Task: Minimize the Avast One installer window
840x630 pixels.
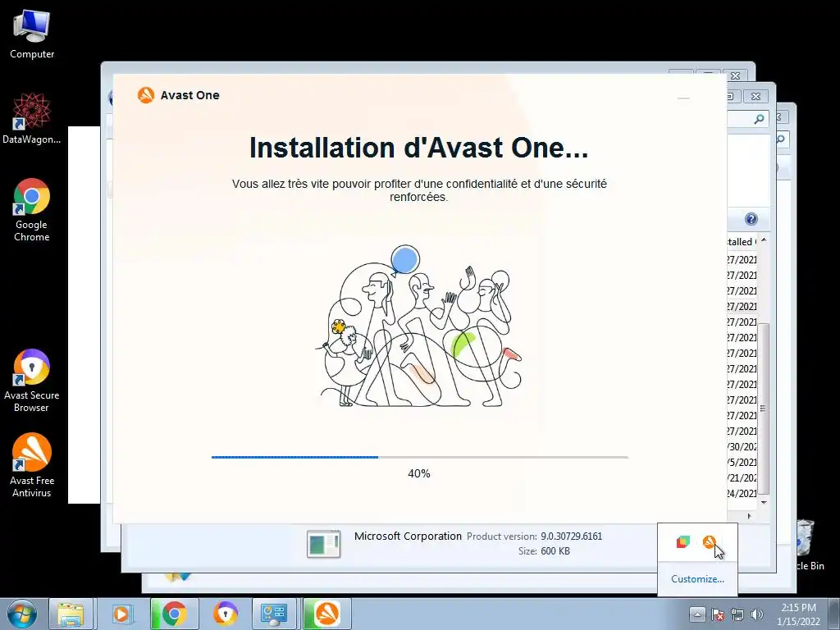Action: pyautogui.click(x=683, y=98)
